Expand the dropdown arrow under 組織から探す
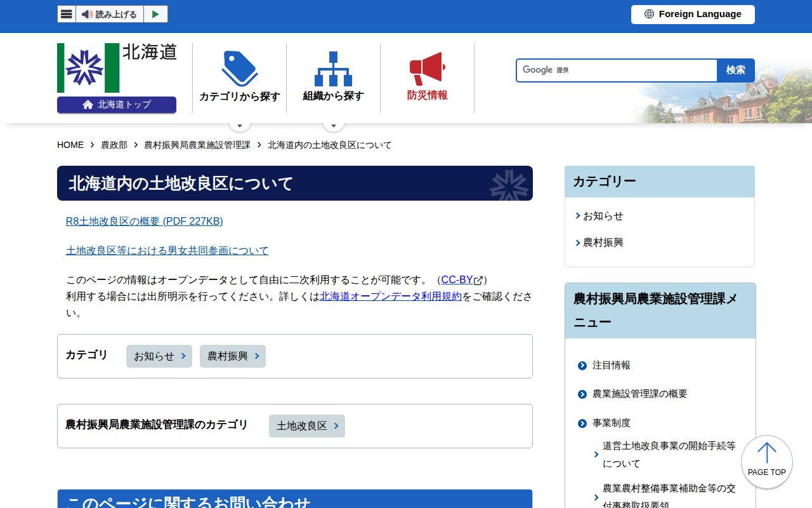The height and width of the screenshot is (508, 812). click(x=334, y=124)
